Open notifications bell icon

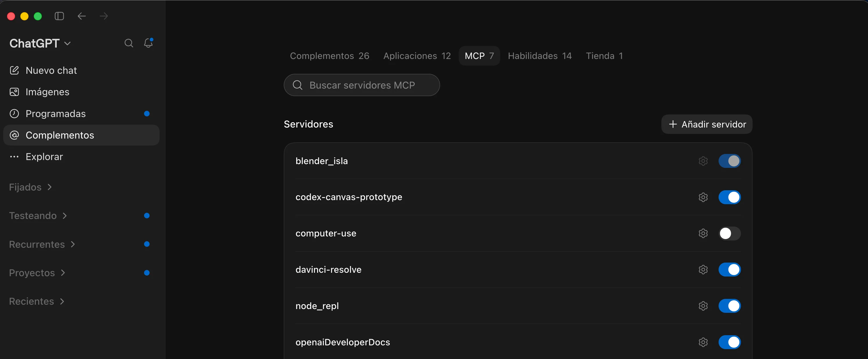pyautogui.click(x=148, y=43)
